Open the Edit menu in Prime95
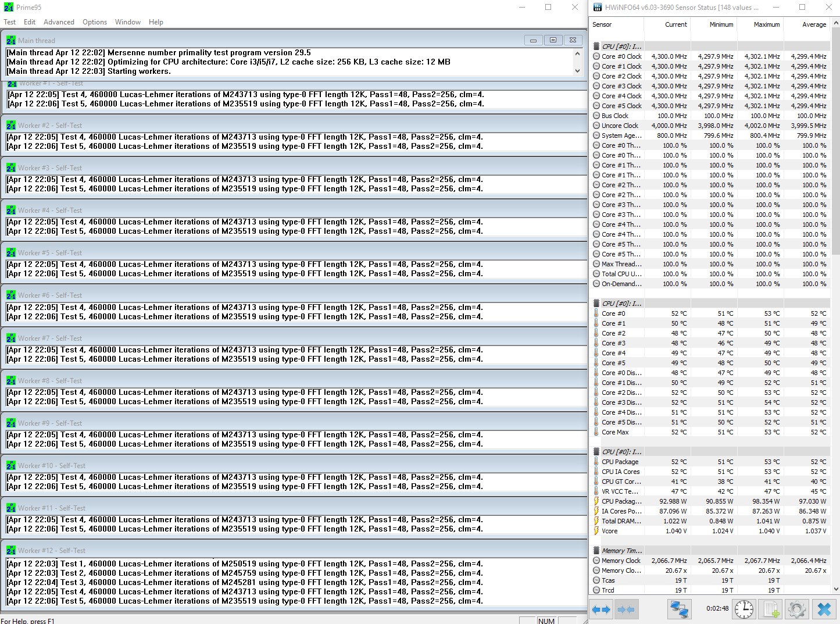840x624 pixels. click(30, 22)
